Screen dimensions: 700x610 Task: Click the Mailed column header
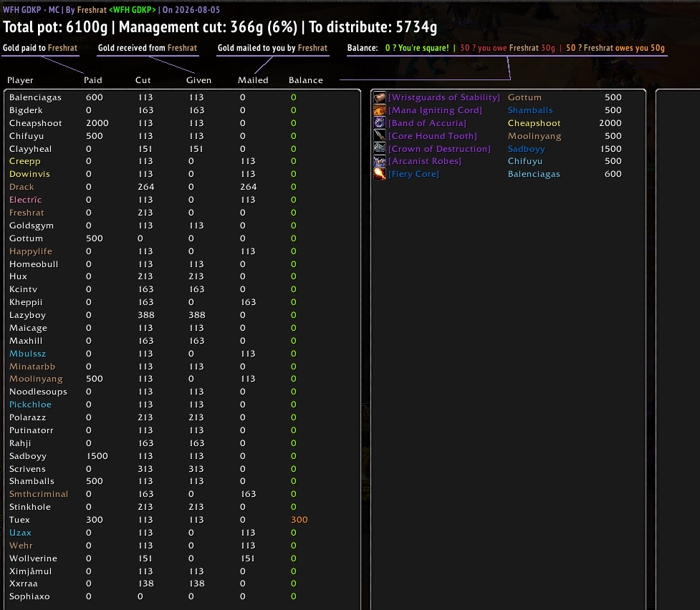tap(253, 80)
